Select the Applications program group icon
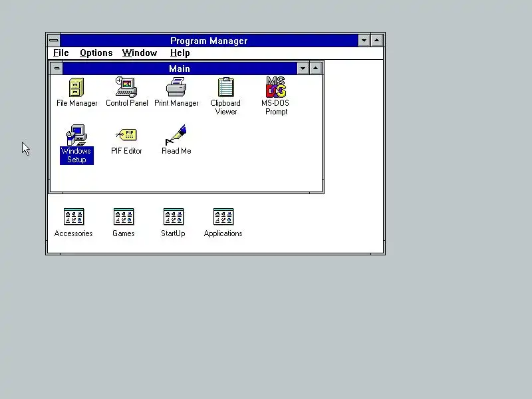The height and width of the screenshot is (399, 532). (x=223, y=217)
